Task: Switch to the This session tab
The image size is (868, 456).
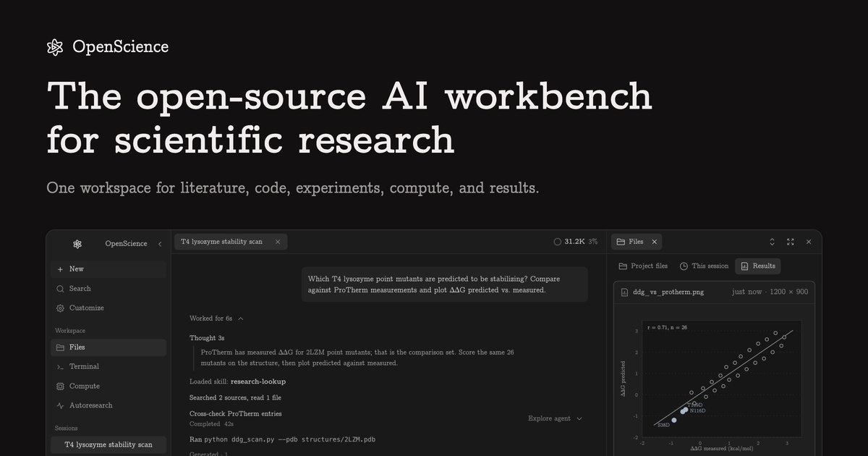Action: point(704,266)
